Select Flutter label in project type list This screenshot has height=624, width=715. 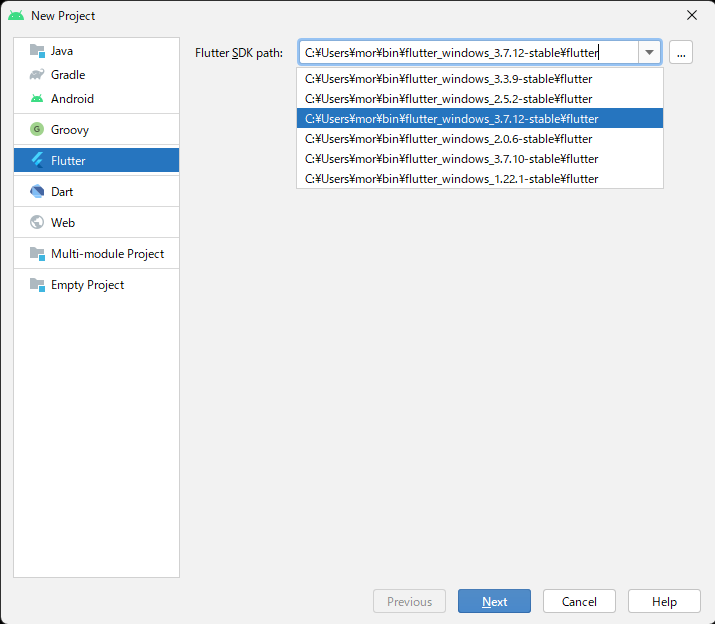[68, 161]
